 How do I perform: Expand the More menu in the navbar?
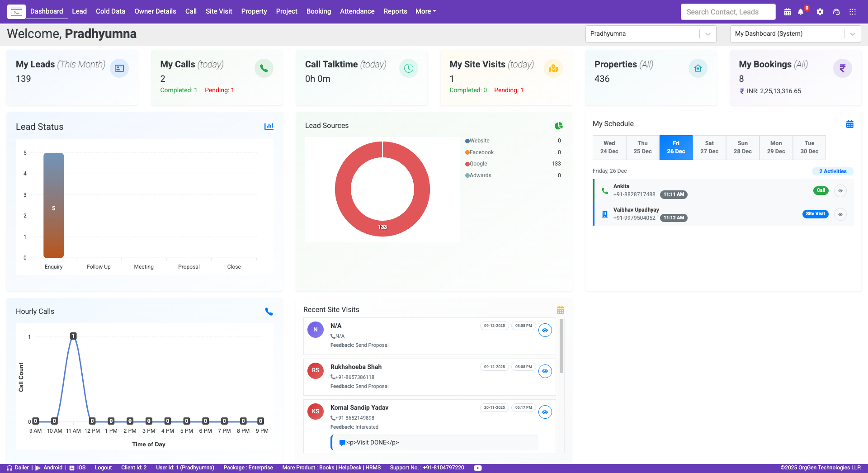425,11
